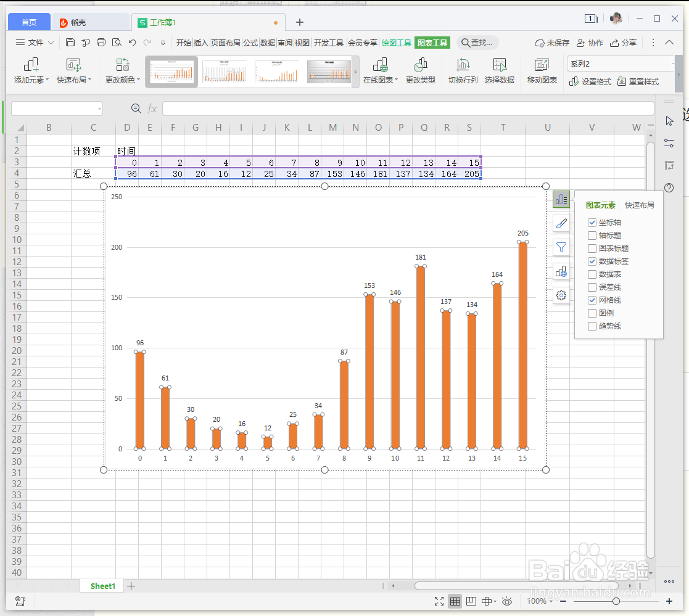Click the 分享 share button
Image resolution: width=689 pixels, height=616 pixels.
coord(624,43)
